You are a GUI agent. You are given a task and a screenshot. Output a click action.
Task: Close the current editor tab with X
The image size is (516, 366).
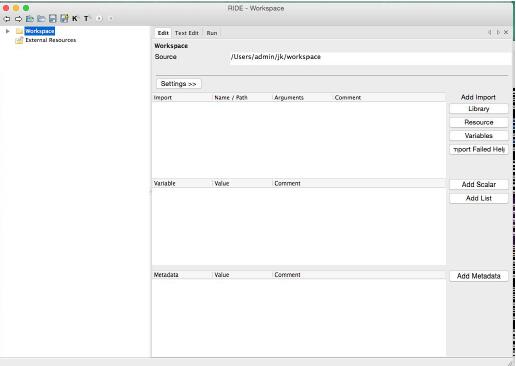(506, 32)
